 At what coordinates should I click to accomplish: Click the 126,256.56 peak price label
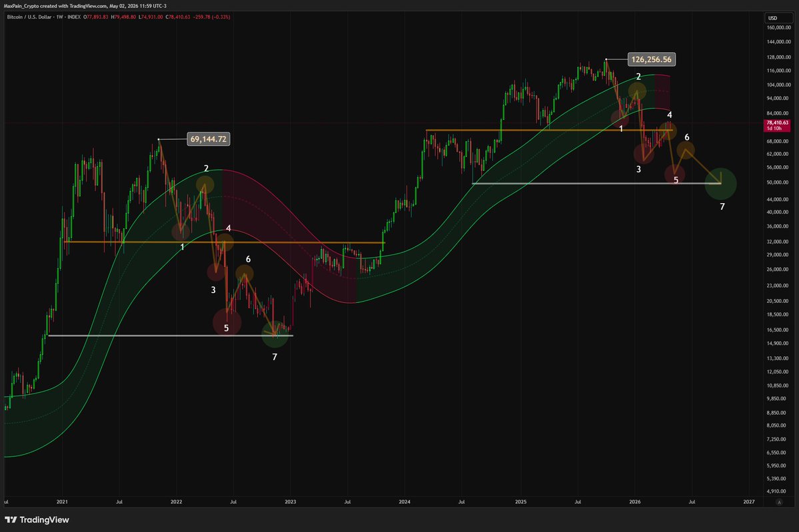[651, 59]
